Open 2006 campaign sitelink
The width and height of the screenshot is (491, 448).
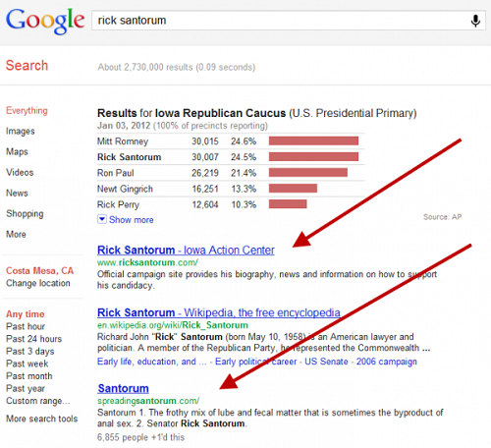coord(387,362)
